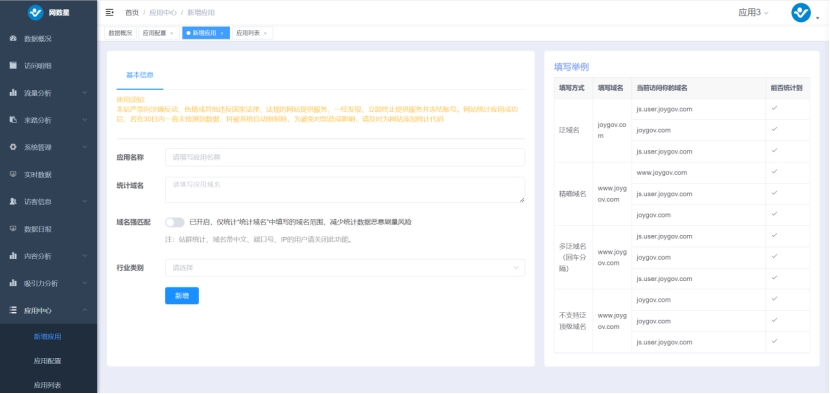This screenshot has width=830, height=394.
Task: Click the 应用中心 breadcrumb link
Action: tap(163, 13)
